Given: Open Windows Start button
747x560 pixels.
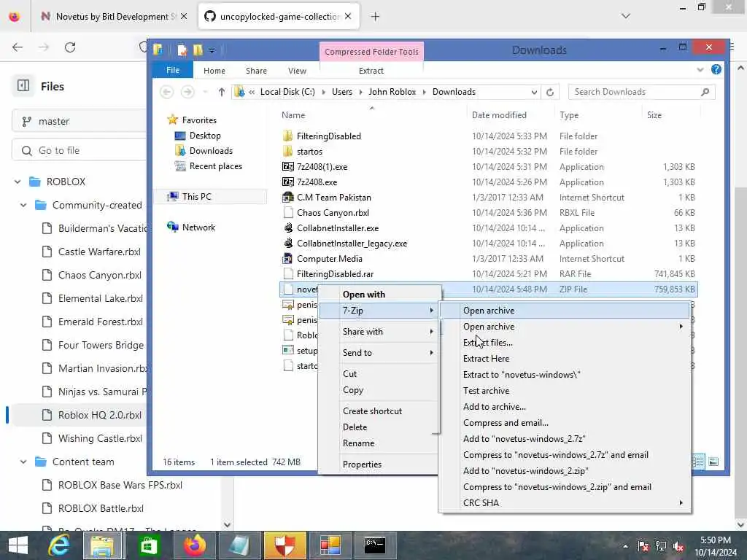Looking at the screenshot, I should click(18, 545).
